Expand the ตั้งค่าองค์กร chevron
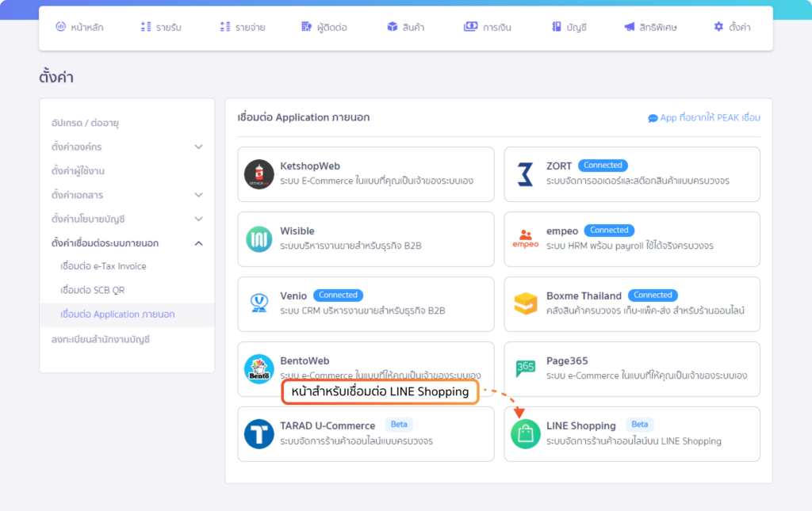Screen dimensions: 812x511 click(x=198, y=147)
